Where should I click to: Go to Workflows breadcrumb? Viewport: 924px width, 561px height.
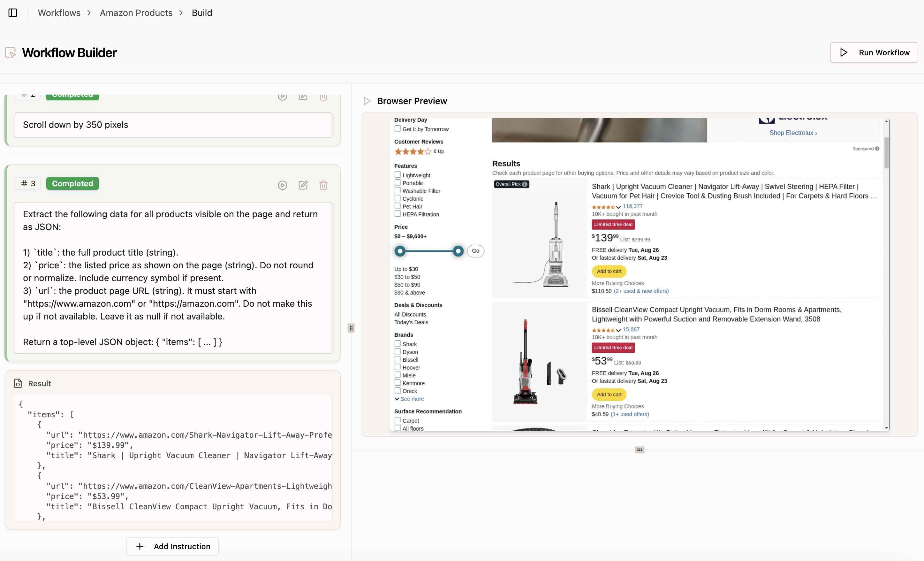[59, 13]
